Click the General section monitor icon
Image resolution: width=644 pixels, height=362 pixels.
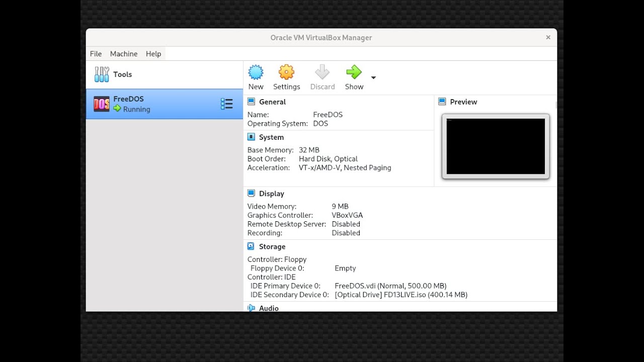click(251, 102)
